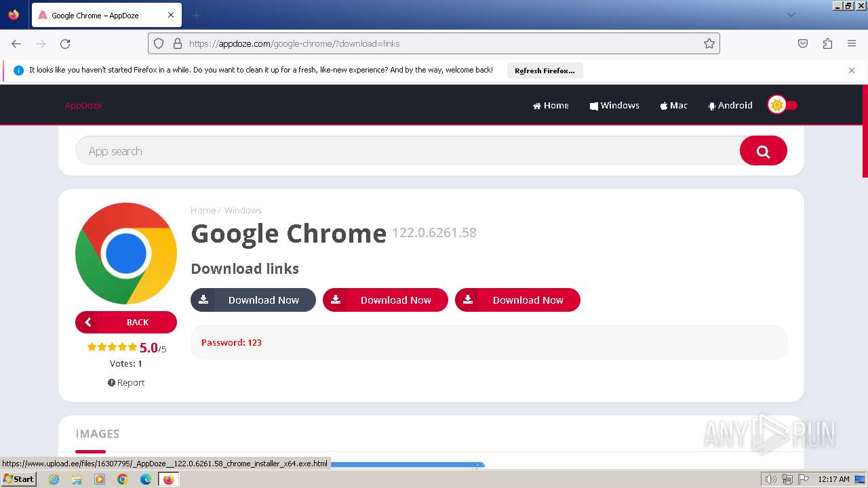Click the Password: 123 text
This screenshot has height=488, width=868.
click(231, 342)
